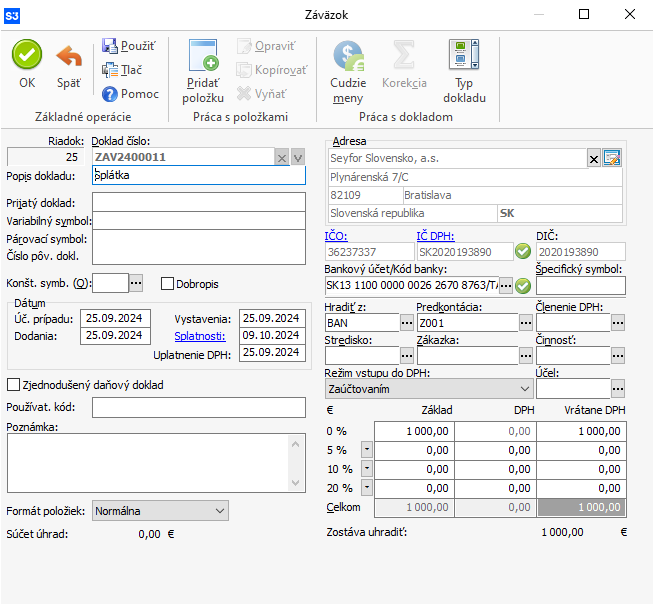This screenshot has width=653, height=604.
Task: Clear Doklad číslo with the X button
Action: 282,158
